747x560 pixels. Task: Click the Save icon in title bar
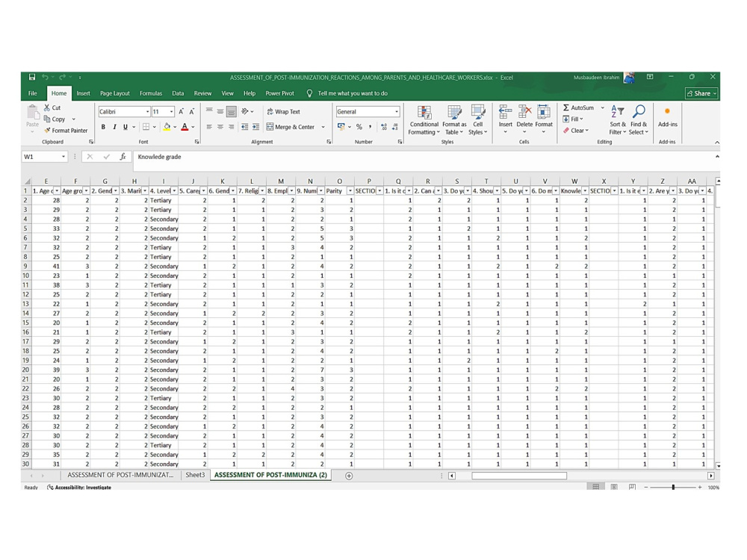coord(32,77)
